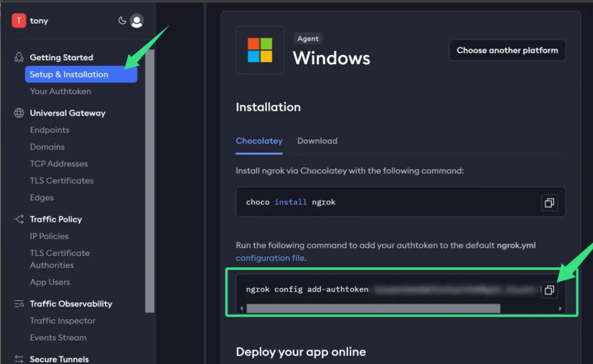
Task: Click the Windows title text
Action: pyautogui.click(x=331, y=58)
